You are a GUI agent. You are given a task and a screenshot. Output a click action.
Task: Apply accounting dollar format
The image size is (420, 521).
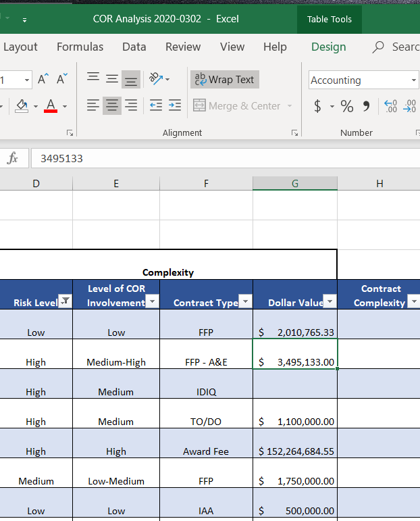[x=318, y=106]
